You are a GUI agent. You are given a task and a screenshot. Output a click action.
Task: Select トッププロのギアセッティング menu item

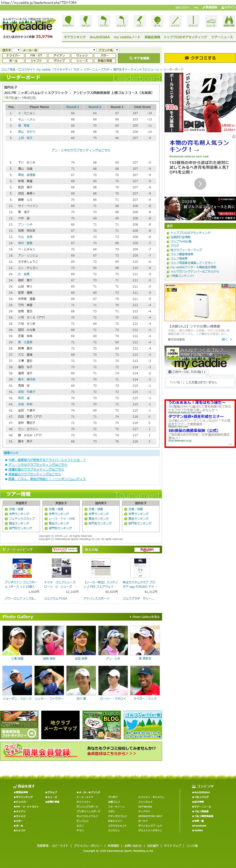185,37
